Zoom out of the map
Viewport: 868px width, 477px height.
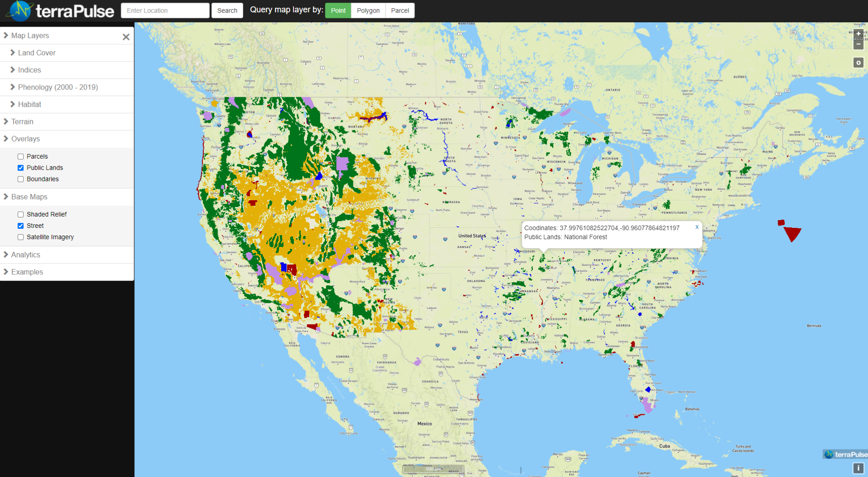click(x=858, y=44)
